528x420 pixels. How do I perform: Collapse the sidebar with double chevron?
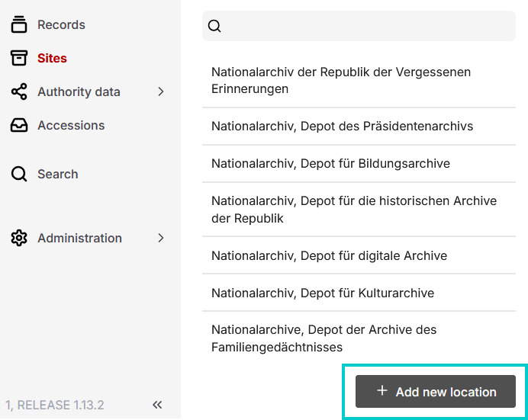[157, 405]
